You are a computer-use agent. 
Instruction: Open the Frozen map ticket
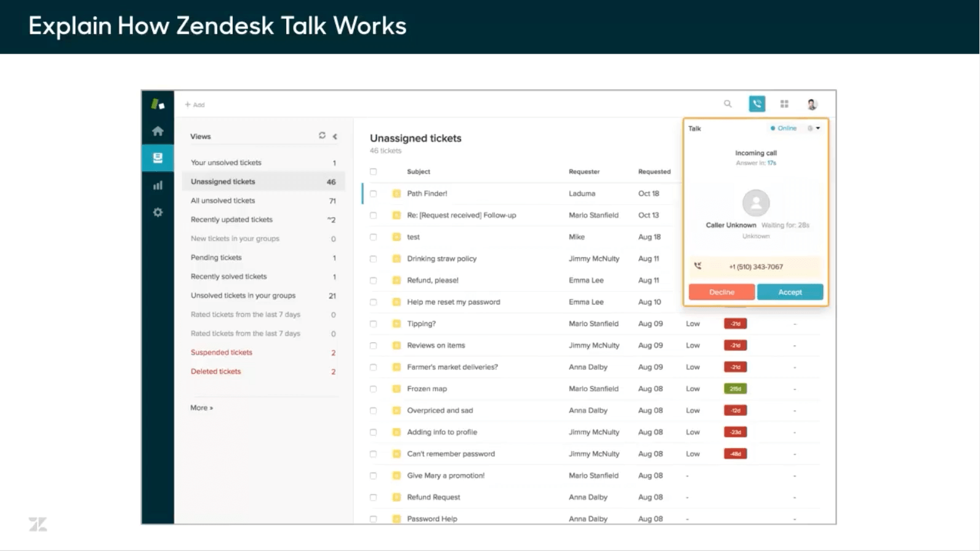pyautogui.click(x=427, y=389)
